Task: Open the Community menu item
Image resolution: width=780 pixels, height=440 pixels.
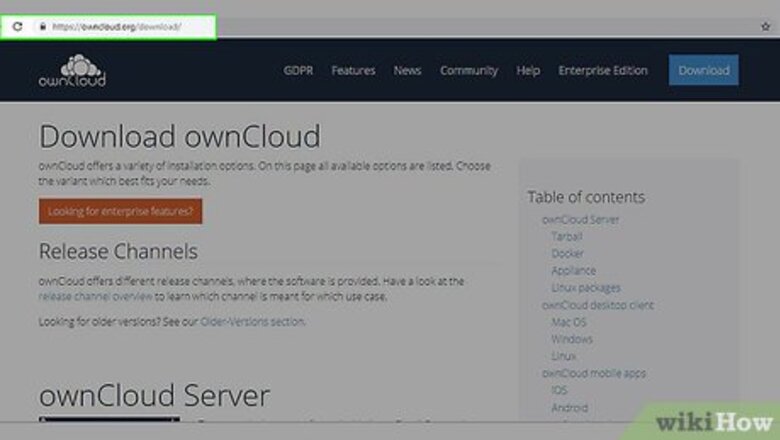Action: 469,71
